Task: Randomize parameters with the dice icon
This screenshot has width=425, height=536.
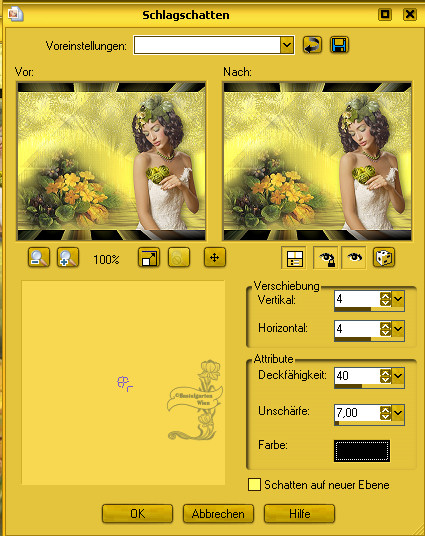Action: [x=384, y=257]
